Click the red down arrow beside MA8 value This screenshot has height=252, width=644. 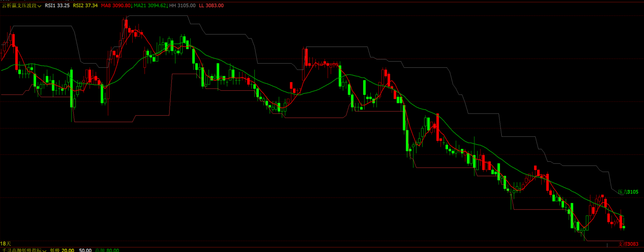pos(132,5)
